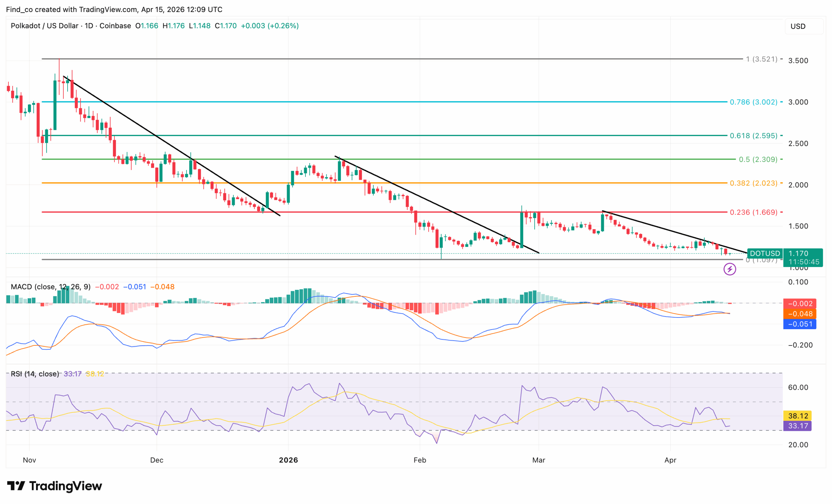Image resolution: width=832 pixels, height=504 pixels.
Task: Click the 2.500 price axis label
Action: 798,144
